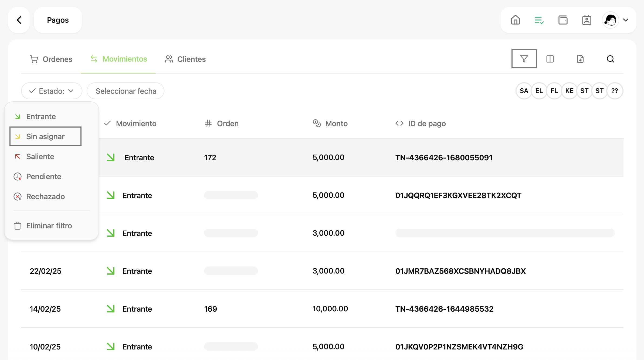
Task: Open the search magnifier icon
Action: pyautogui.click(x=610, y=59)
